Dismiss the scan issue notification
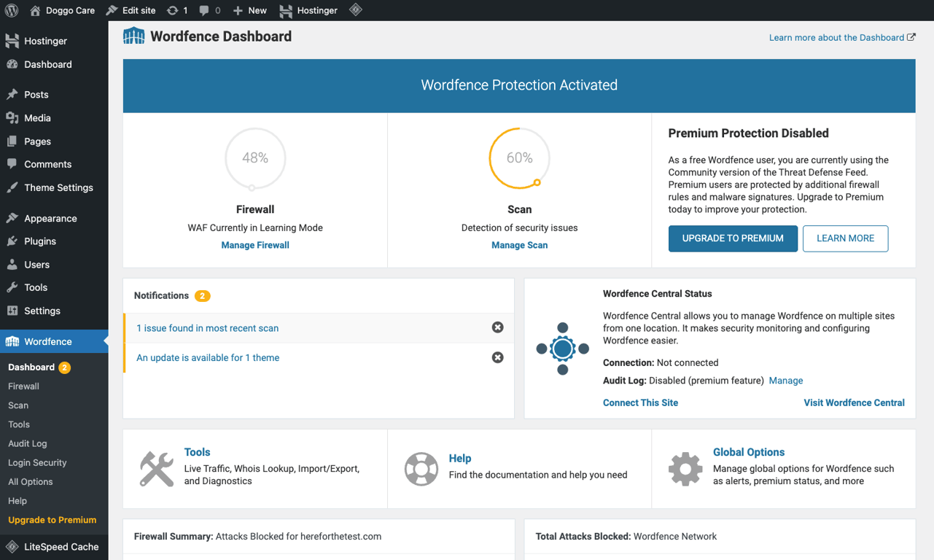The height and width of the screenshot is (560, 934). point(497,327)
